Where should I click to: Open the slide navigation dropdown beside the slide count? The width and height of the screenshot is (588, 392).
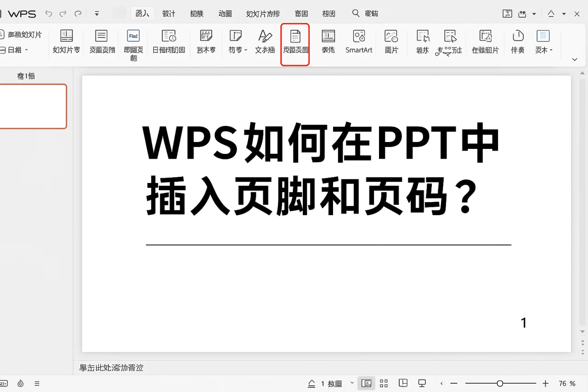(352, 383)
